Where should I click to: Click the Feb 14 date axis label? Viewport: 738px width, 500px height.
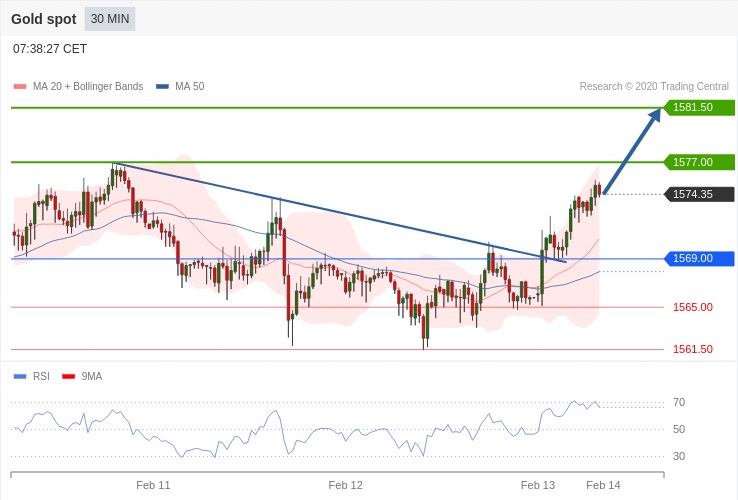coord(603,485)
